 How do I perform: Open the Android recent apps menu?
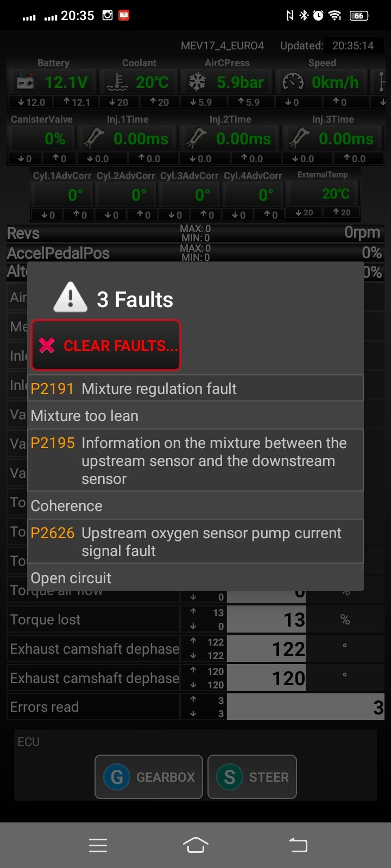(98, 845)
